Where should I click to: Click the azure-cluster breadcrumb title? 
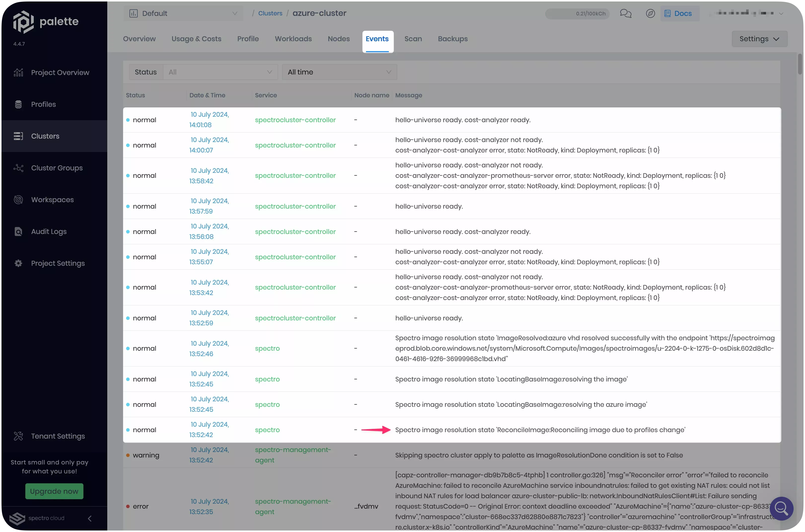coord(319,14)
